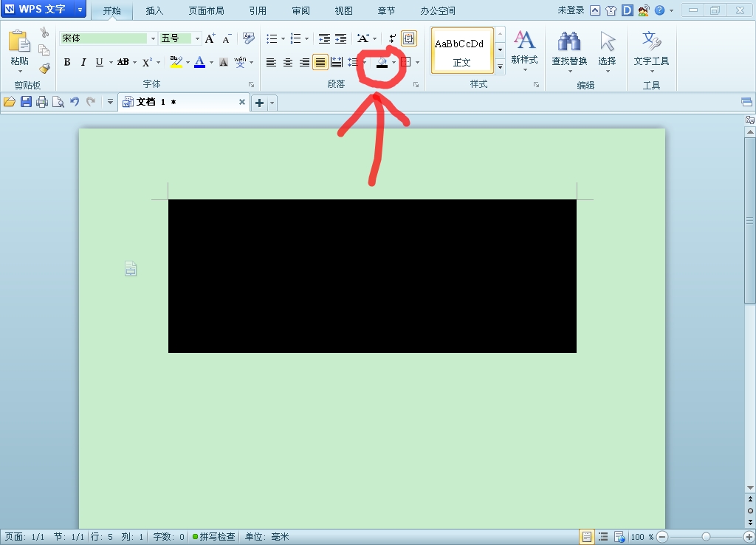Click the new document tab plus button

click(x=259, y=103)
